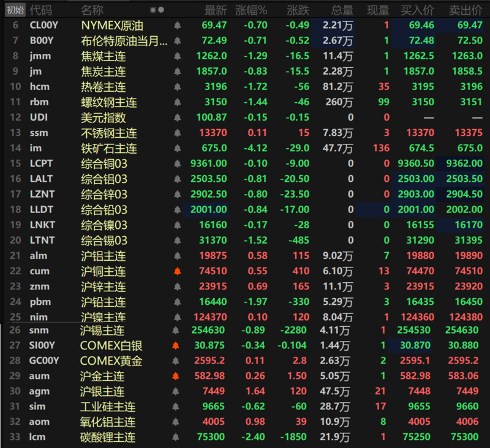Click 沪铜主连 latest price 74510

pos(213,271)
